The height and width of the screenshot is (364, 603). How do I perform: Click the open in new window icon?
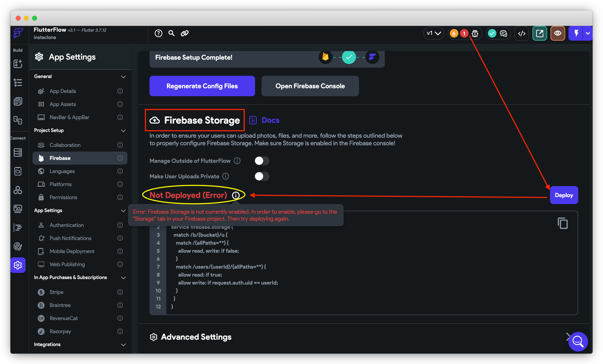(540, 33)
